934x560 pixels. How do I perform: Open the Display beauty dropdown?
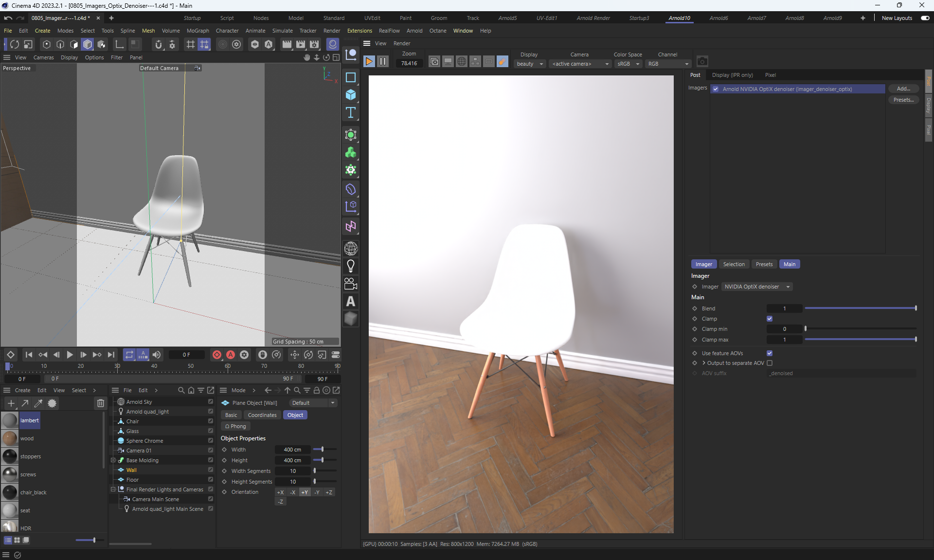529,64
